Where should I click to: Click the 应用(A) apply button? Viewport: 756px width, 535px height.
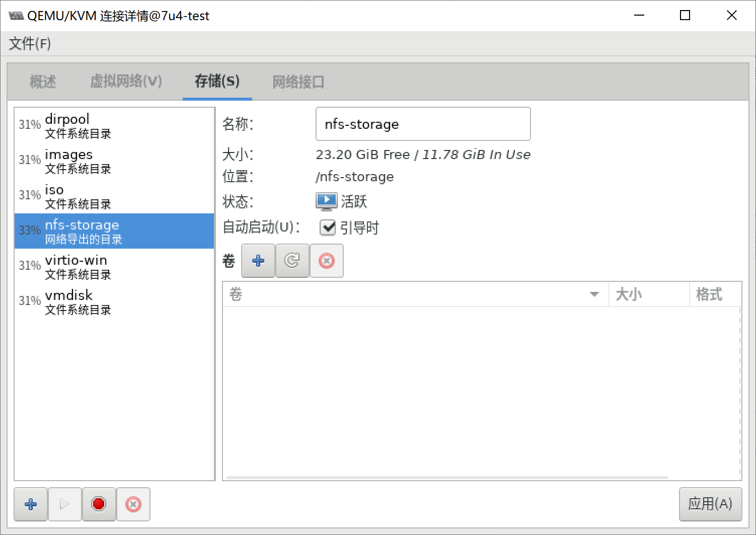pyautogui.click(x=710, y=504)
